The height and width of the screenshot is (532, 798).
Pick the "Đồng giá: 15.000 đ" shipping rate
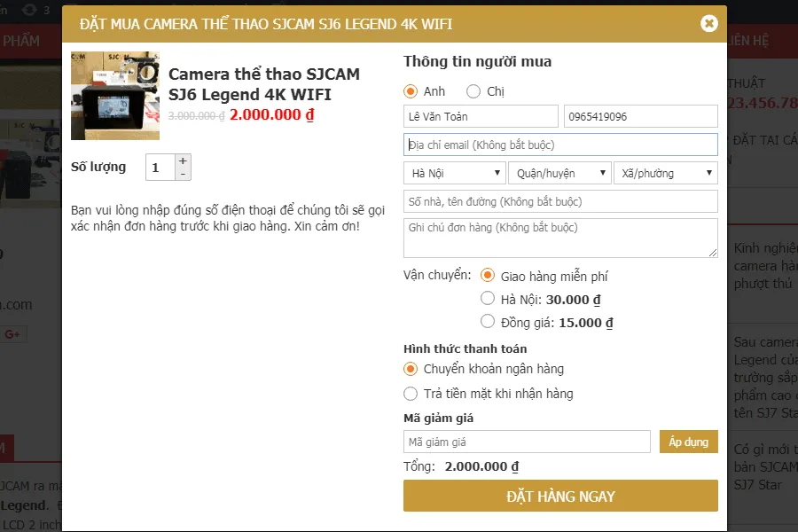[x=488, y=322]
